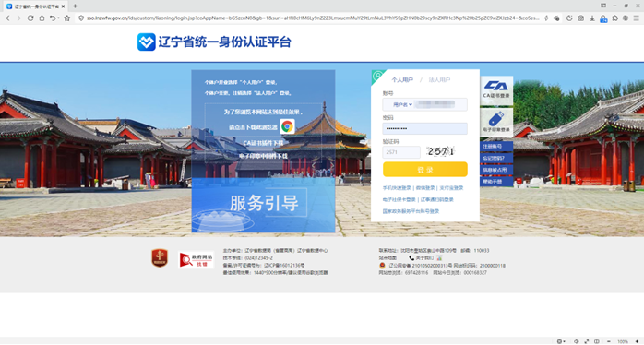Click the platform logo icon in header
644x345 pixels.
coord(146,42)
